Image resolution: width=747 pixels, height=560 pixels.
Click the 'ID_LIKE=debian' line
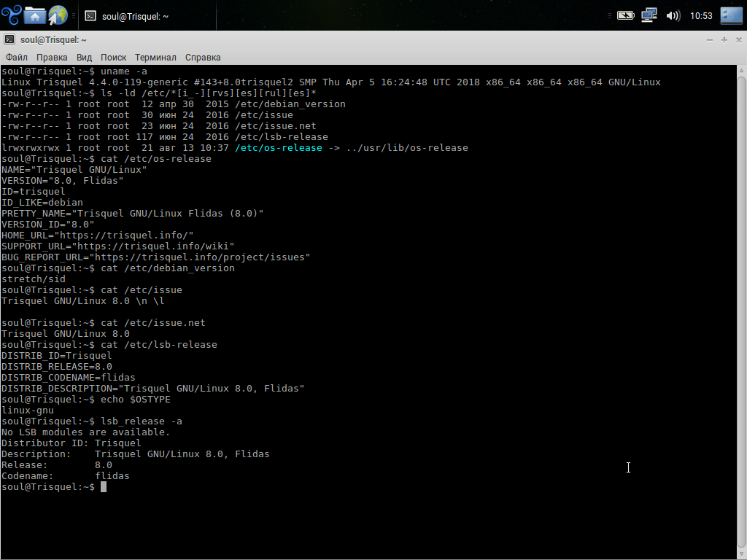click(x=42, y=203)
